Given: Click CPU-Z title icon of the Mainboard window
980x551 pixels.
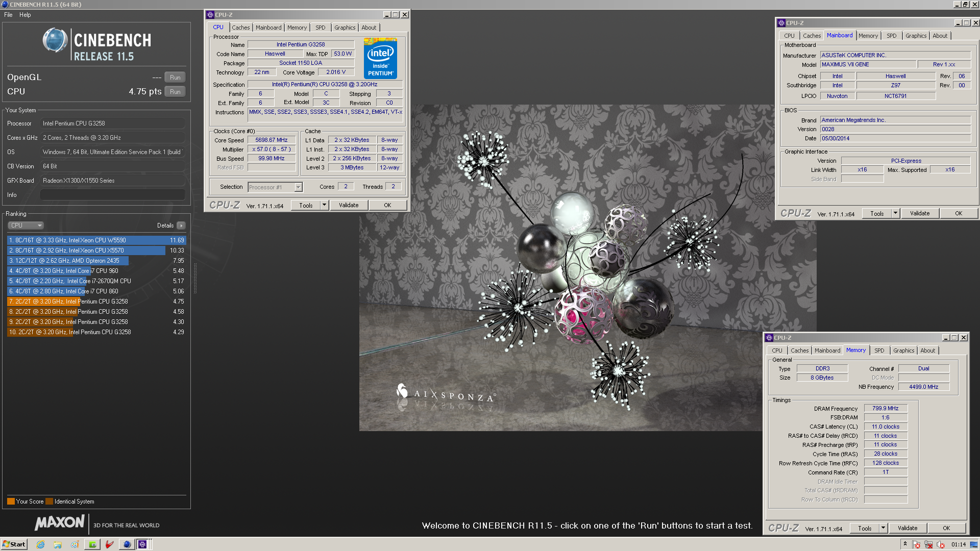Looking at the screenshot, I should [x=781, y=23].
